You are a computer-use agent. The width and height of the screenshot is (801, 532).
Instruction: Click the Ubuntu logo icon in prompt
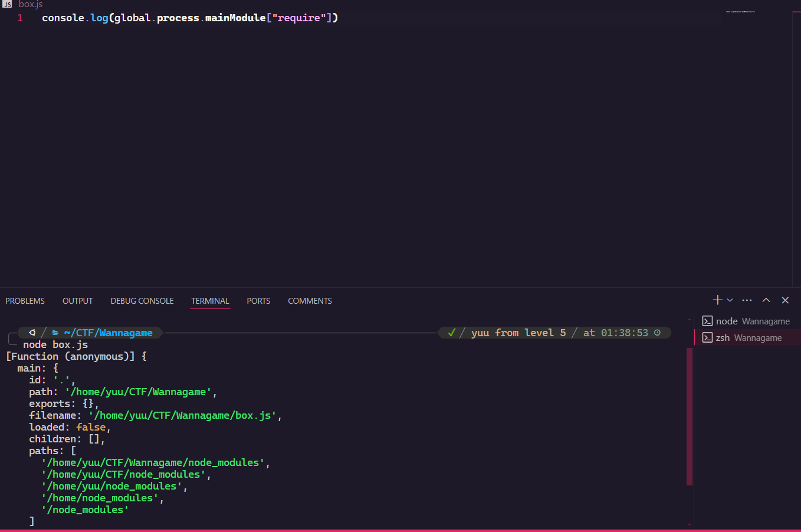point(32,333)
